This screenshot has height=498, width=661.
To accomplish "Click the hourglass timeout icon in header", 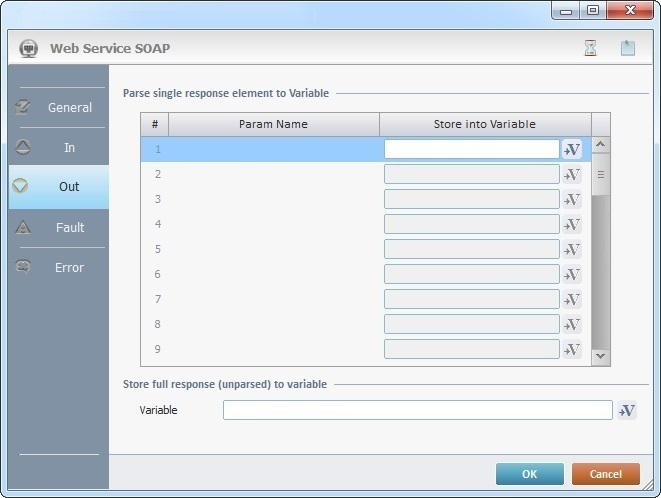I will pyautogui.click(x=590, y=48).
